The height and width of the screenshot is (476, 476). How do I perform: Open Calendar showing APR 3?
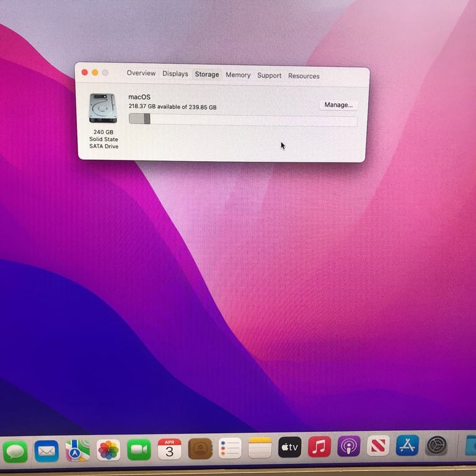(169, 449)
